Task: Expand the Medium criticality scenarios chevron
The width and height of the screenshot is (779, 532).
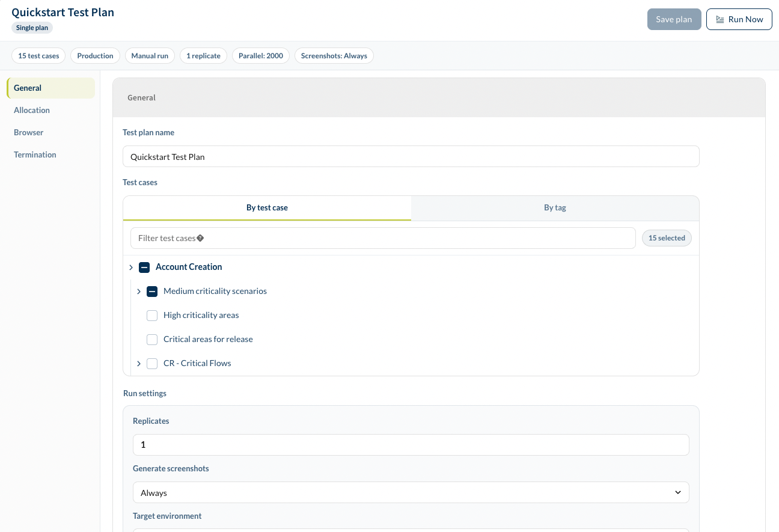Action: (139, 291)
